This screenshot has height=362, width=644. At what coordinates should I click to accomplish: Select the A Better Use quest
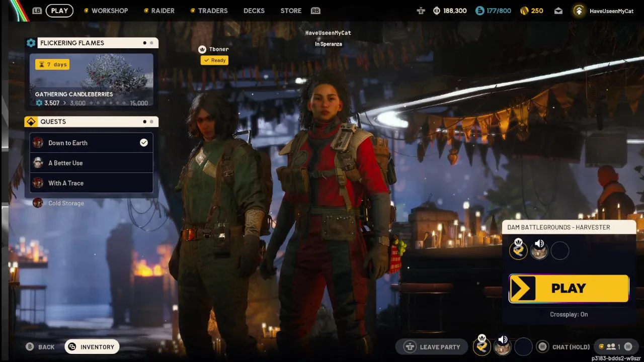tap(92, 163)
